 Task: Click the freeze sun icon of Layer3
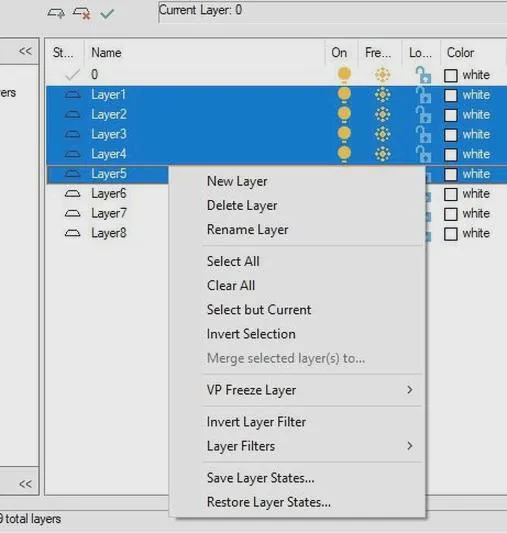(x=383, y=134)
